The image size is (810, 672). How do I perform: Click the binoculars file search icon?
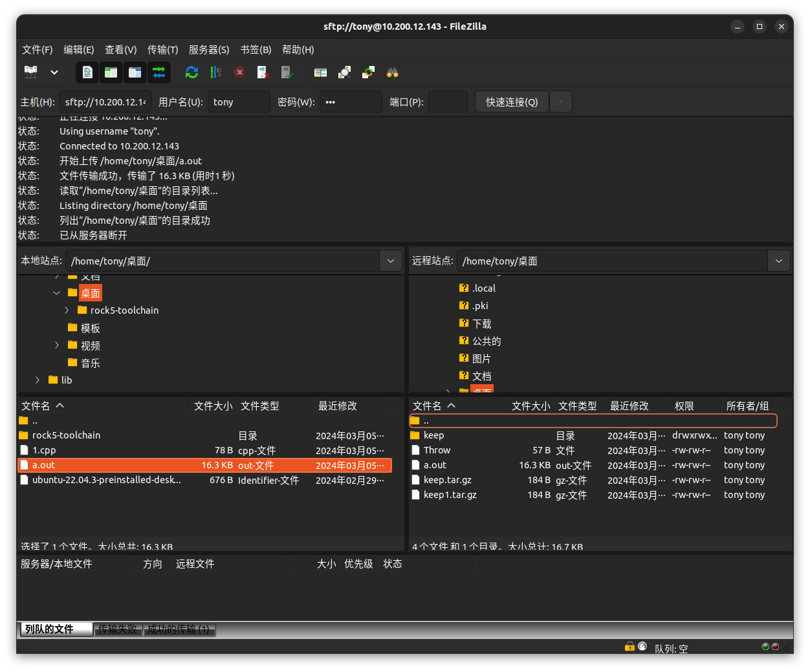(x=392, y=72)
